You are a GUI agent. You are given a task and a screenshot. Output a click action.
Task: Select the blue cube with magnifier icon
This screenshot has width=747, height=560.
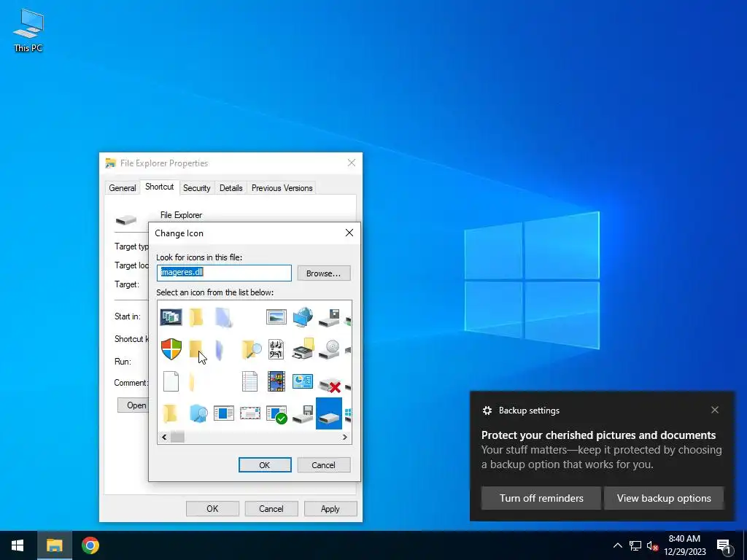[x=198, y=413]
